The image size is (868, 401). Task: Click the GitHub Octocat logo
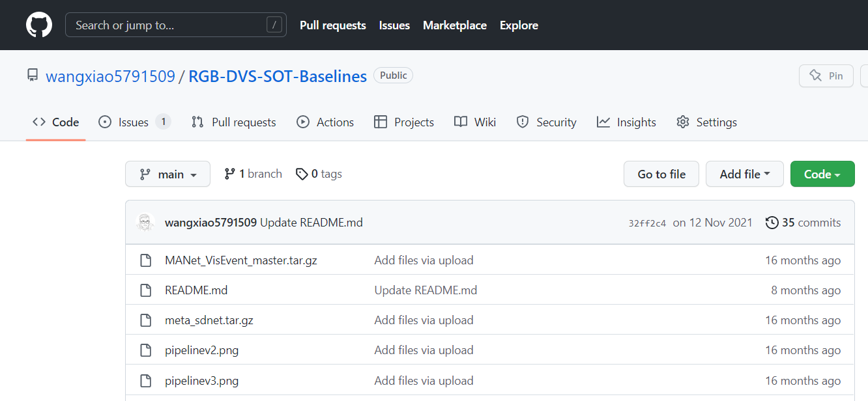pos(39,25)
